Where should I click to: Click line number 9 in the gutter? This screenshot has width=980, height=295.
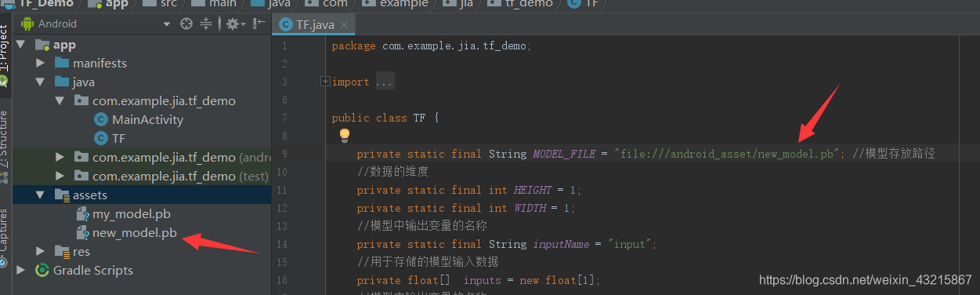[284, 154]
